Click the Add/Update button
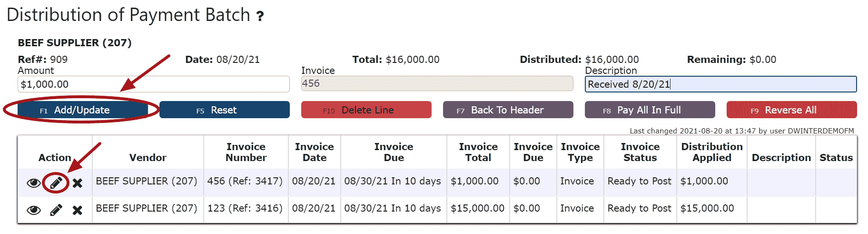This screenshot has height=234, width=868. point(82,110)
